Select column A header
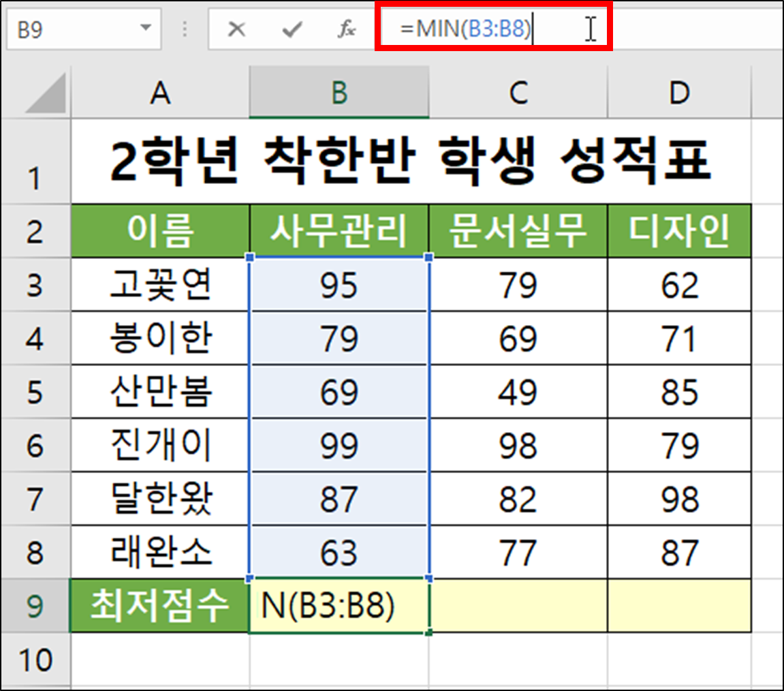The height and width of the screenshot is (691, 784). pos(160,93)
